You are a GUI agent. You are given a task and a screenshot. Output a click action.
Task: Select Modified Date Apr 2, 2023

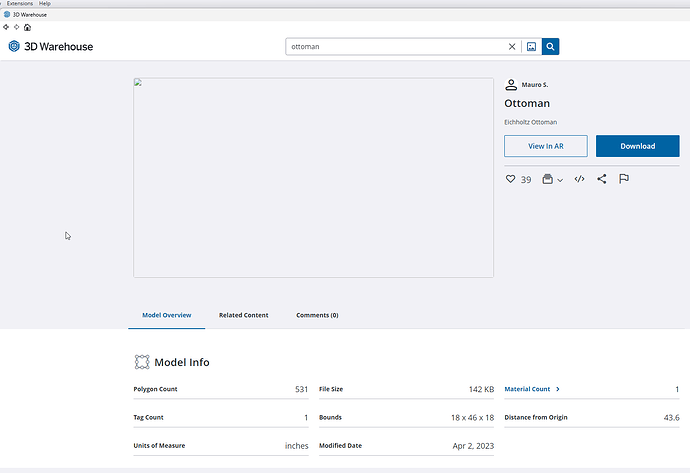click(473, 445)
